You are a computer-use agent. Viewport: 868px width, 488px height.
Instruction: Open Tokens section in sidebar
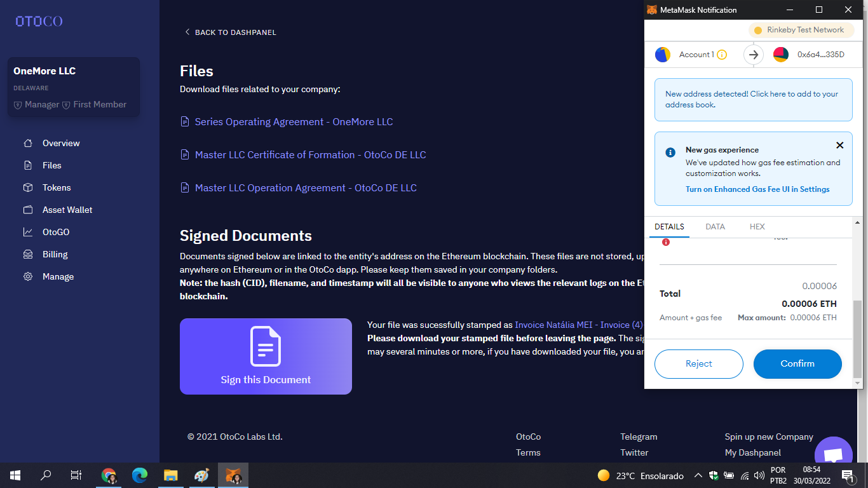[57, 187]
